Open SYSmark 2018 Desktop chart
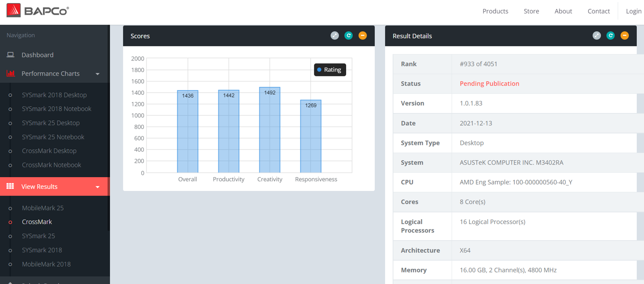 click(x=54, y=95)
